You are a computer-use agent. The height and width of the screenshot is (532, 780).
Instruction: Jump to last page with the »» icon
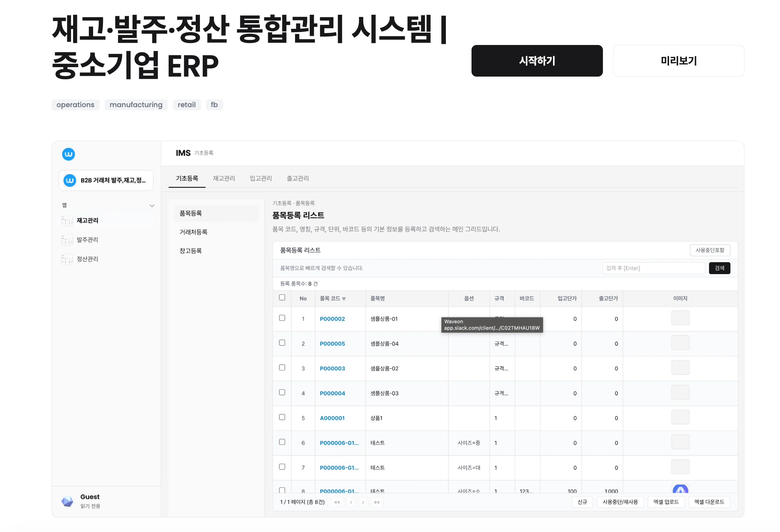[x=377, y=502]
